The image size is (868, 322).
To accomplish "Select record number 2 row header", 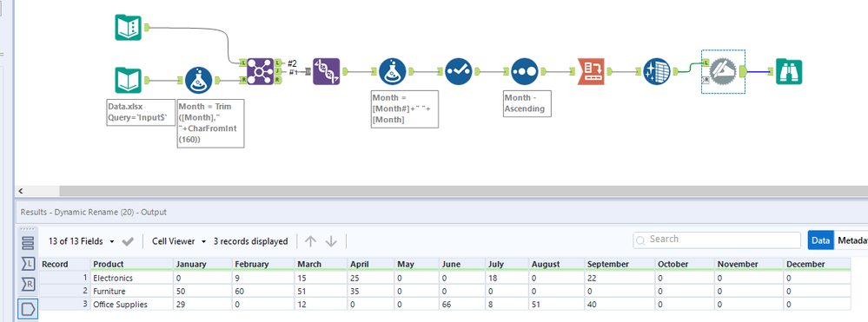I will tap(65, 291).
